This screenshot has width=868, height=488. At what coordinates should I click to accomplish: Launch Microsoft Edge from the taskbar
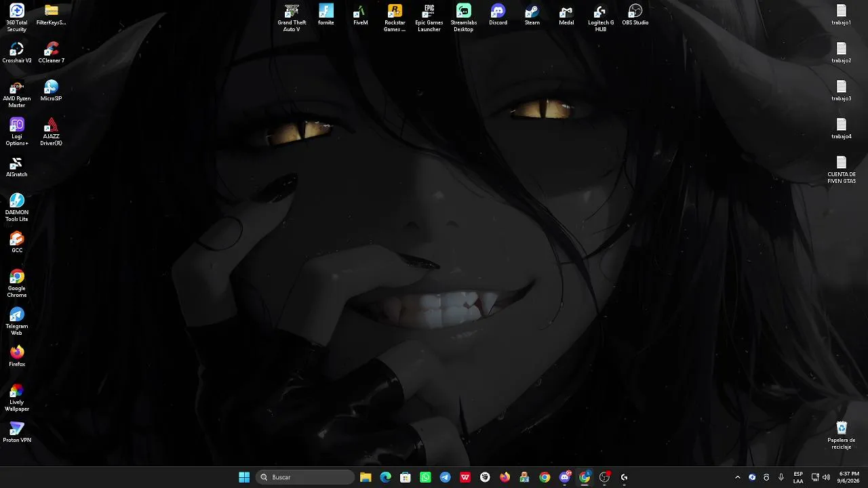[x=386, y=477]
